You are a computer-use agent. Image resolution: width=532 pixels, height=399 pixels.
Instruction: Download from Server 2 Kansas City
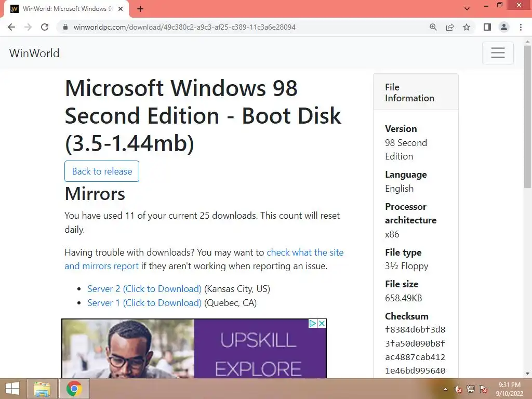coord(144,289)
